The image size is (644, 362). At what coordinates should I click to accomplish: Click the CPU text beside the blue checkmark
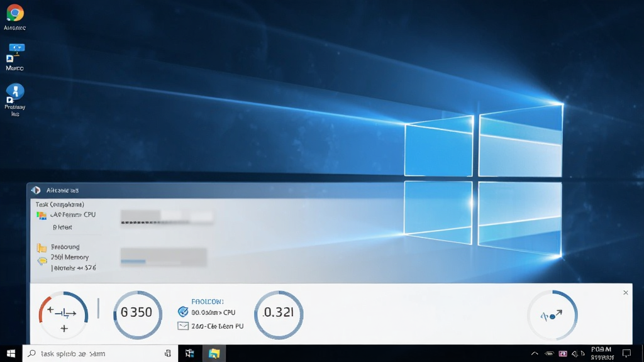213,312
